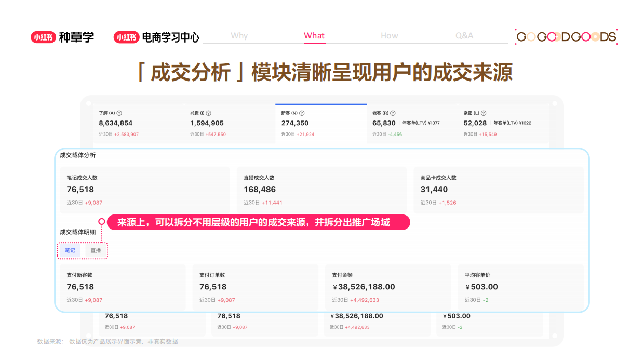Go to the Q&A section
The image size is (644, 362).
(x=464, y=35)
